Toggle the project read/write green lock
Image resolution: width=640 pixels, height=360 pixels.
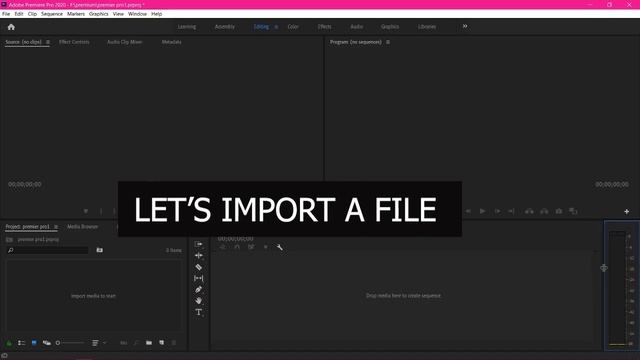[x=9, y=343]
